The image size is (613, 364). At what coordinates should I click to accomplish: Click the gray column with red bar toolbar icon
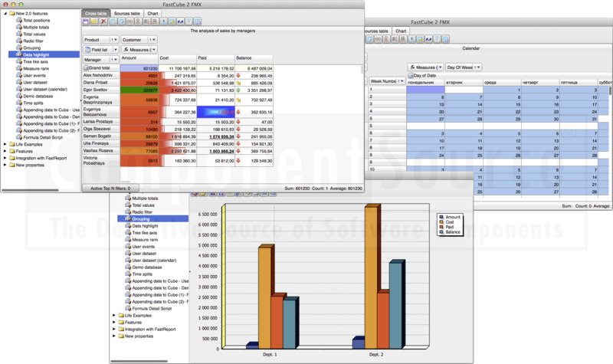146,21
